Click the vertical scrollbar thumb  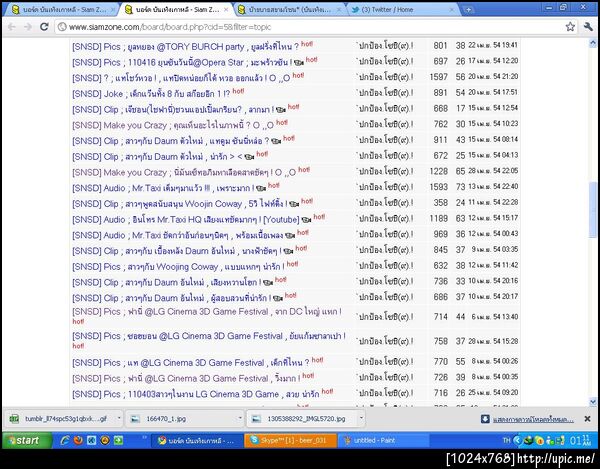(x=593, y=210)
